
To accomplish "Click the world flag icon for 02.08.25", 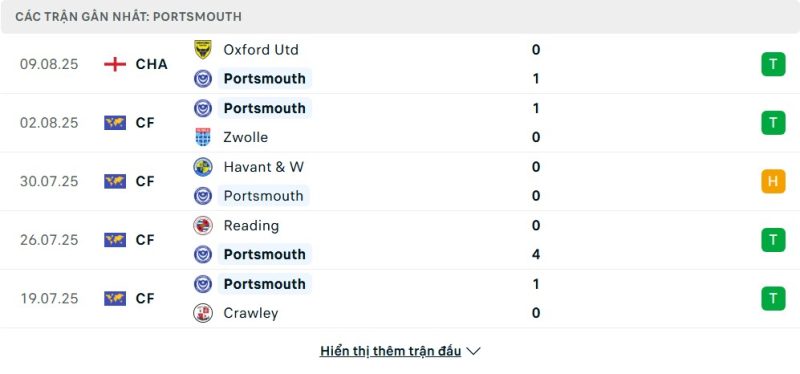I will click(115, 123).
